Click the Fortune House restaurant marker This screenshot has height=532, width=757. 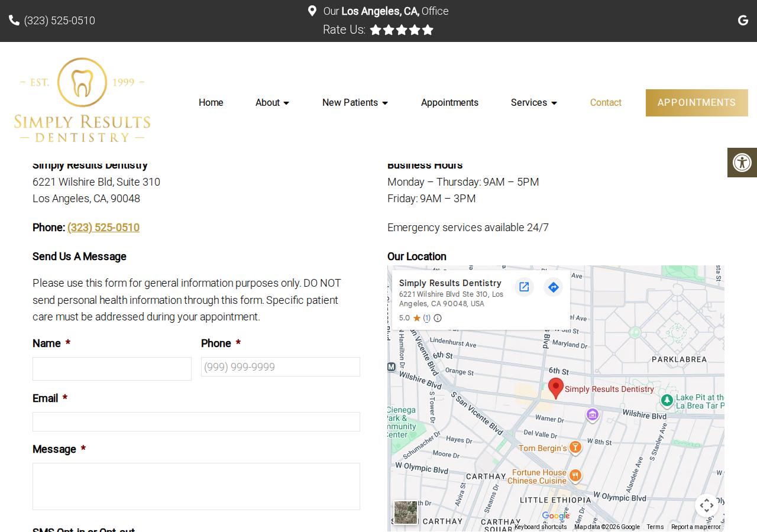575,475
